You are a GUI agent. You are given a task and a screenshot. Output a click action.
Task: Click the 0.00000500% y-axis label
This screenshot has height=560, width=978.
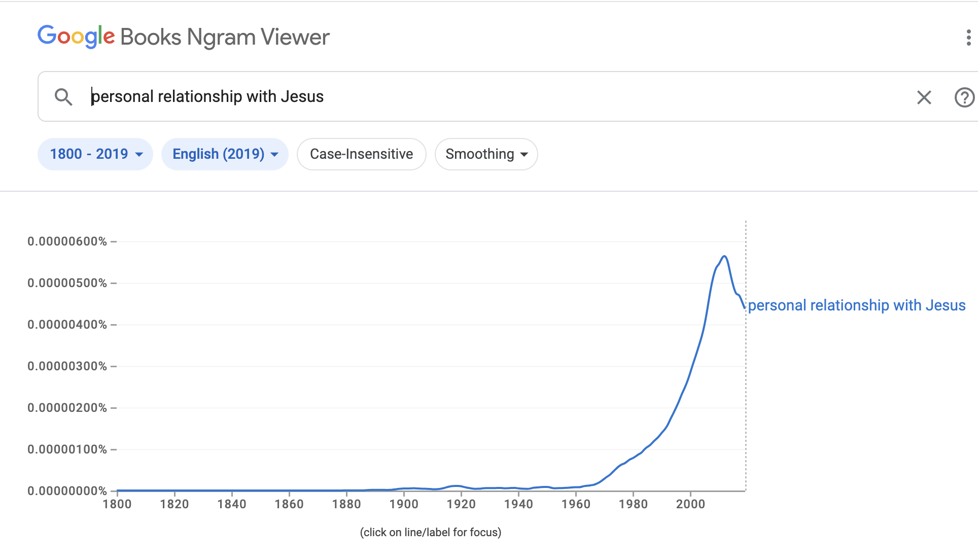pos(67,283)
